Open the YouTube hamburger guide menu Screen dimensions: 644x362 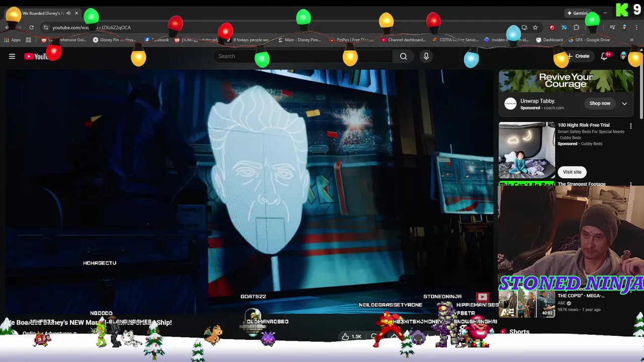[12, 56]
